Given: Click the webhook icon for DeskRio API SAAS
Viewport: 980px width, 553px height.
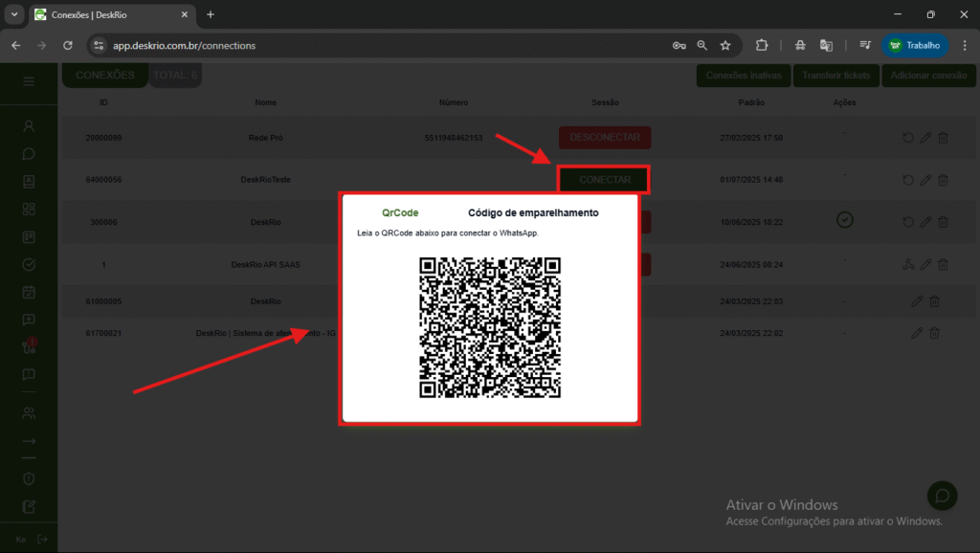Looking at the screenshot, I should (x=908, y=264).
